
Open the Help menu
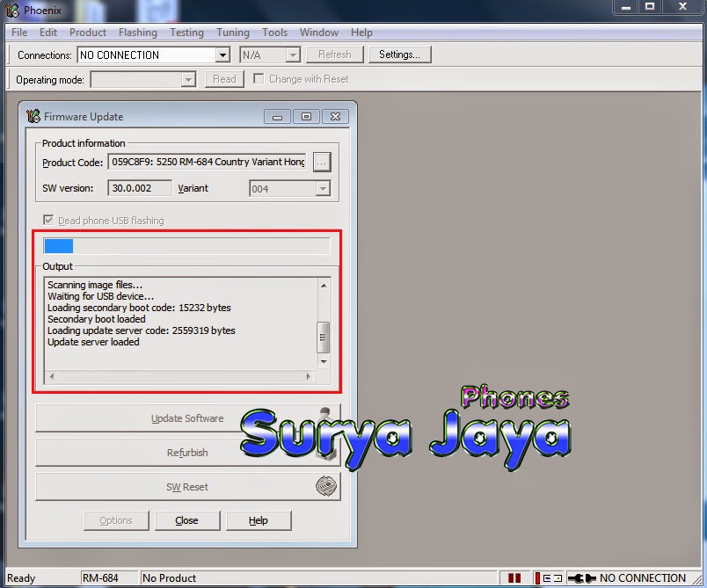[361, 33]
